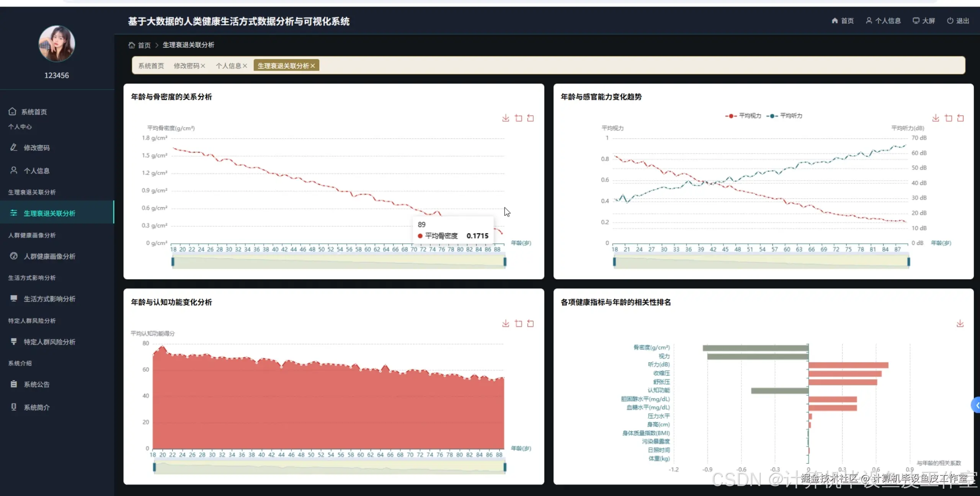Expand 系统介绍 sidebar group
The width and height of the screenshot is (980, 496).
[20, 363]
